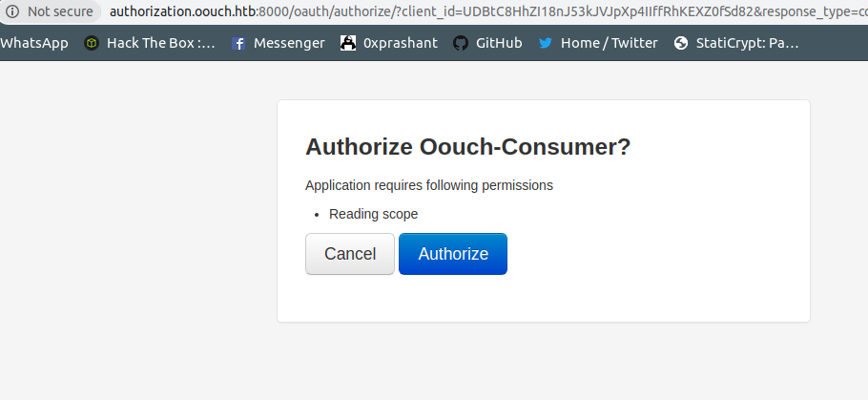Click the "Reading scope" permission item
This screenshot has height=400, width=868.
[x=373, y=214]
